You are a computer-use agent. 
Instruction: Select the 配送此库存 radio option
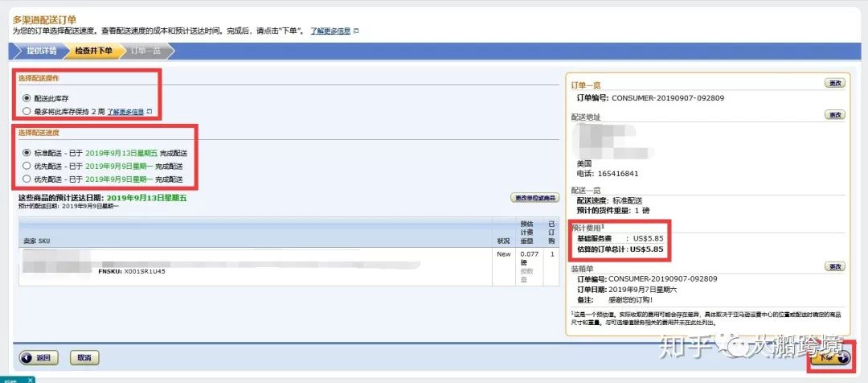click(26, 98)
